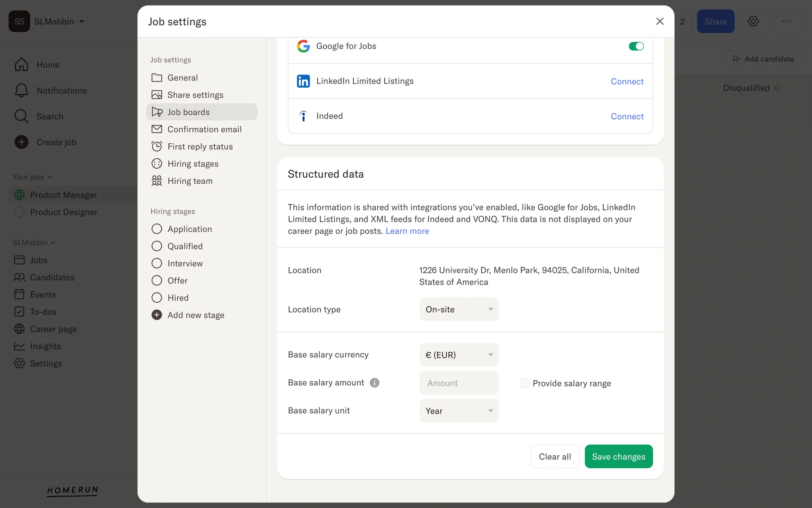
Task: Click the Save changes button
Action: pos(618,456)
